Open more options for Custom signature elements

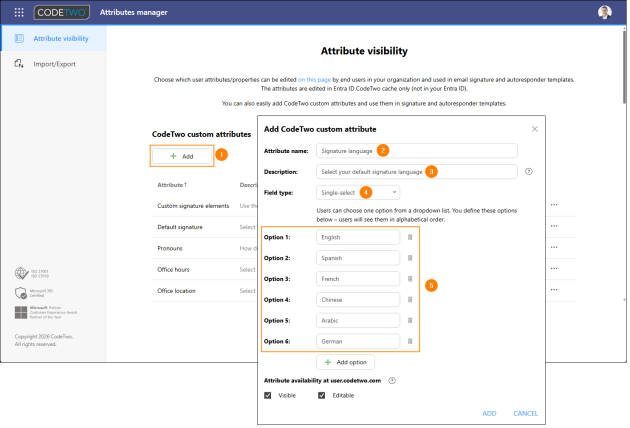(554, 205)
